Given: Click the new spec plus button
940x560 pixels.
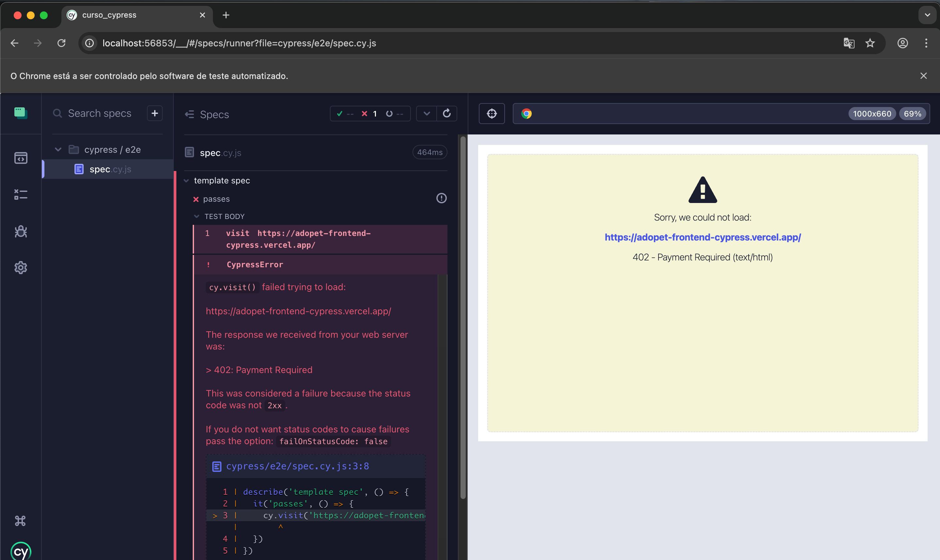Looking at the screenshot, I should 155,113.
